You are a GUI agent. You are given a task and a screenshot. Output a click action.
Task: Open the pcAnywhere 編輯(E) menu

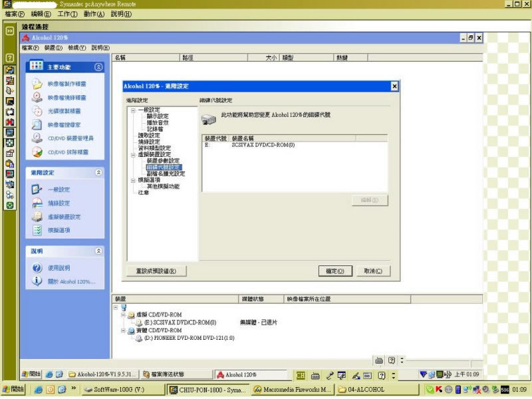pyautogui.click(x=41, y=14)
